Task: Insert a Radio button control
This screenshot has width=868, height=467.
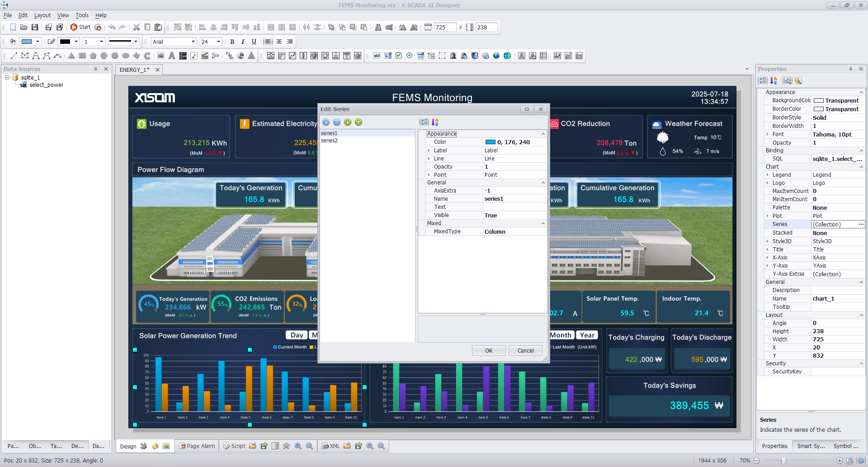Action: coord(409,56)
